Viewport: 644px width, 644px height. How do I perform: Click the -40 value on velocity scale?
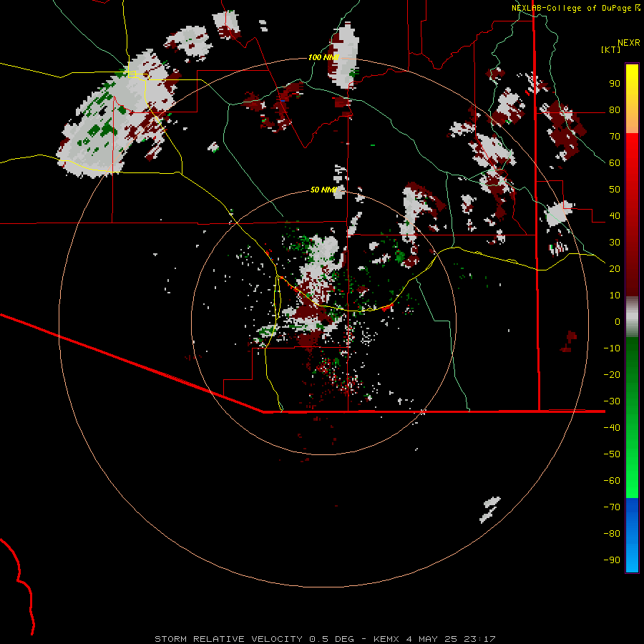pyautogui.click(x=612, y=428)
